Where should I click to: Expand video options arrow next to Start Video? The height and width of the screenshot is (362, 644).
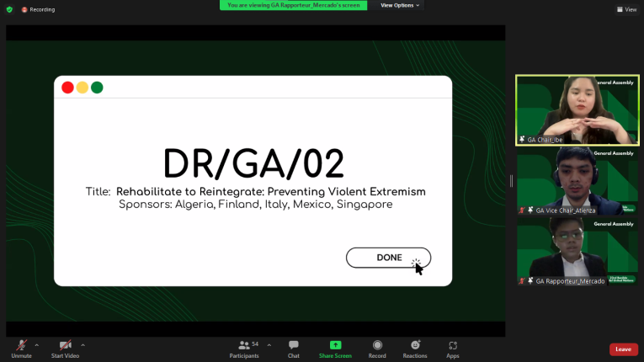(x=83, y=345)
